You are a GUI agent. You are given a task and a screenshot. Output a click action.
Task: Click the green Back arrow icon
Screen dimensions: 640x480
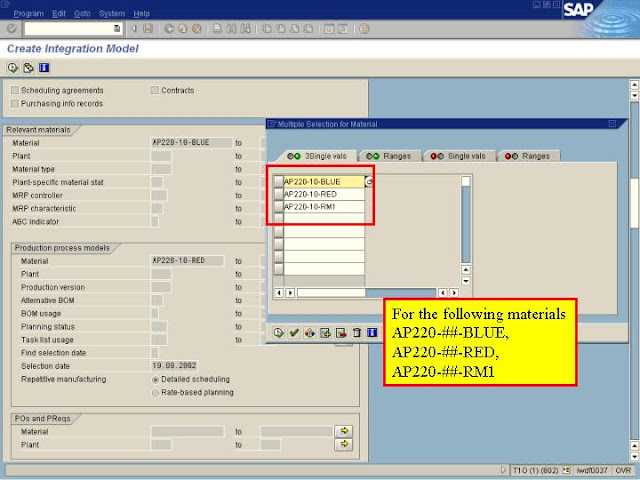pyautogui.click(x=169, y=29)
